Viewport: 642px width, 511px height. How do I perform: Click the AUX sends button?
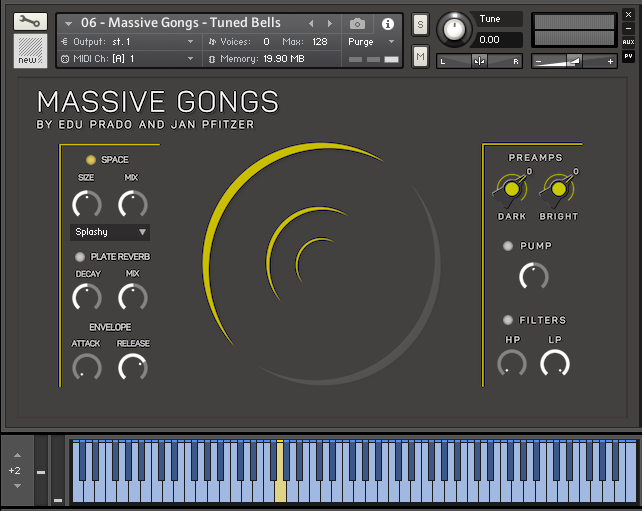click(628, 42)
